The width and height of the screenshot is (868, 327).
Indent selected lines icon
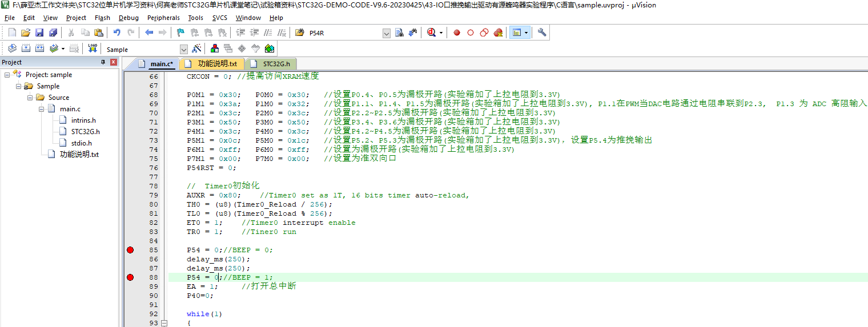click(x=241, y=33)
